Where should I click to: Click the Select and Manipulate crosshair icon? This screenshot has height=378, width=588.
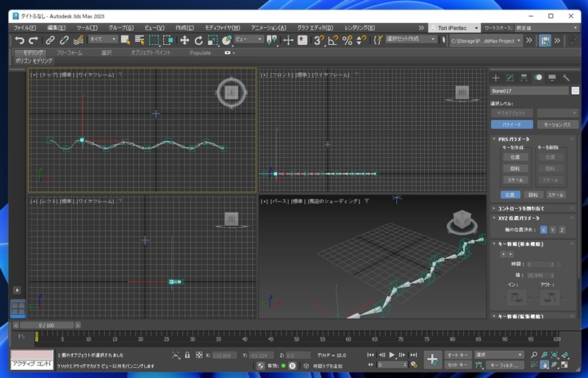click(288, 40)
